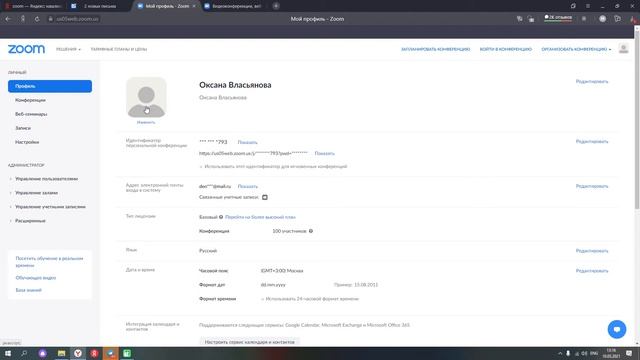
Task: Click the Yandex Browser taskbar icon
Action: (x=78, y=353)
